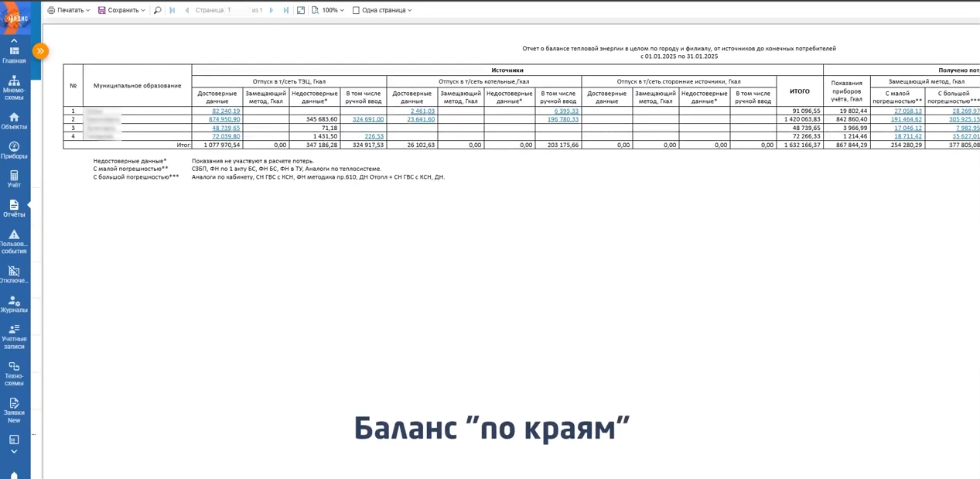Viewport: 980px width, 479px height.
Task: Open the Одна страница view mode dropdown
Action: (x=382, y=10)
